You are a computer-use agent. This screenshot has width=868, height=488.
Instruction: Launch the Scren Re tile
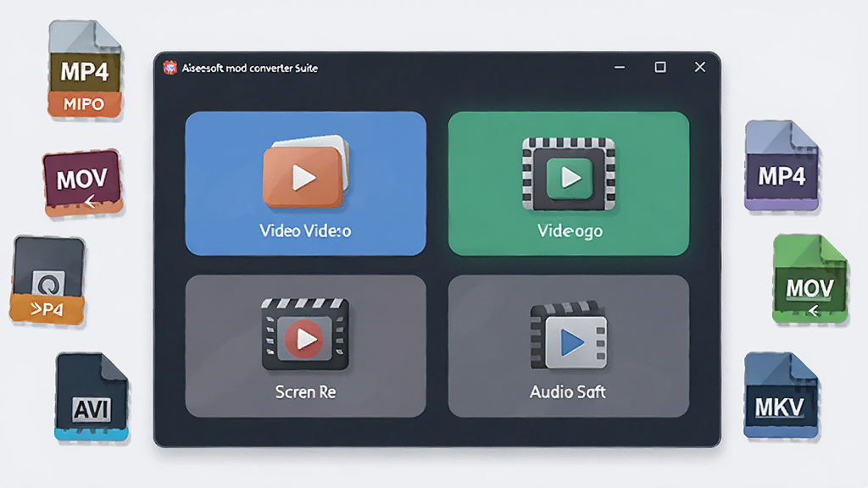pos(305,346)
